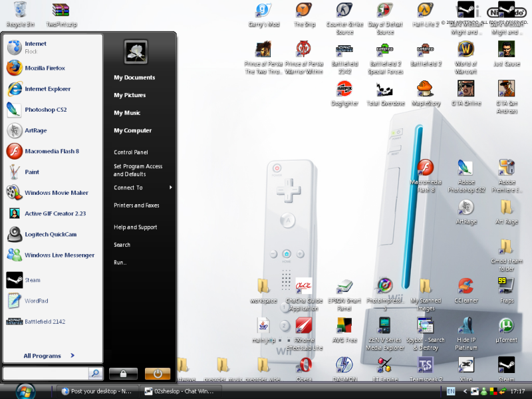Viewport: 532px width, 399px height.
Task: Launch AVG Free desktop icon
Action: pyautogui.click(x=344, y=330)
